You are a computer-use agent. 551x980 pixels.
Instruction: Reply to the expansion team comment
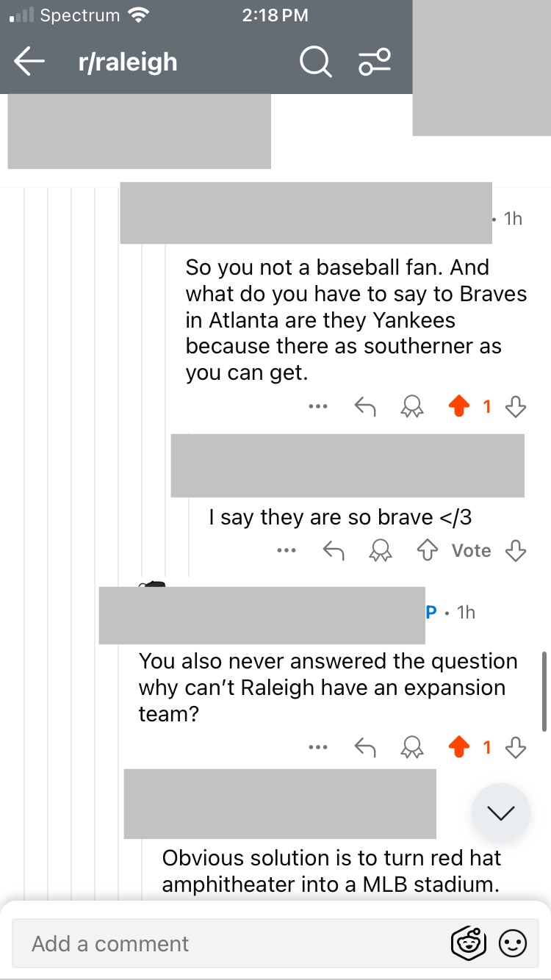point(365,748)
